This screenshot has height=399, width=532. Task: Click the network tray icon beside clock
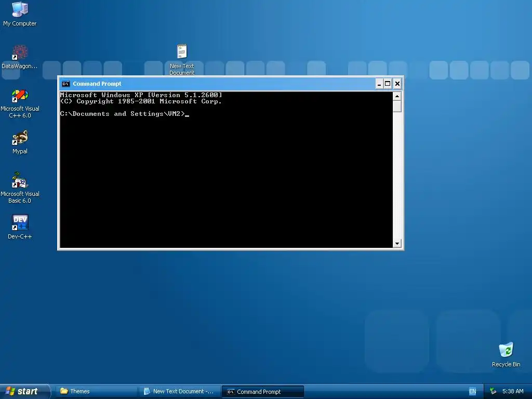(494, 392)
